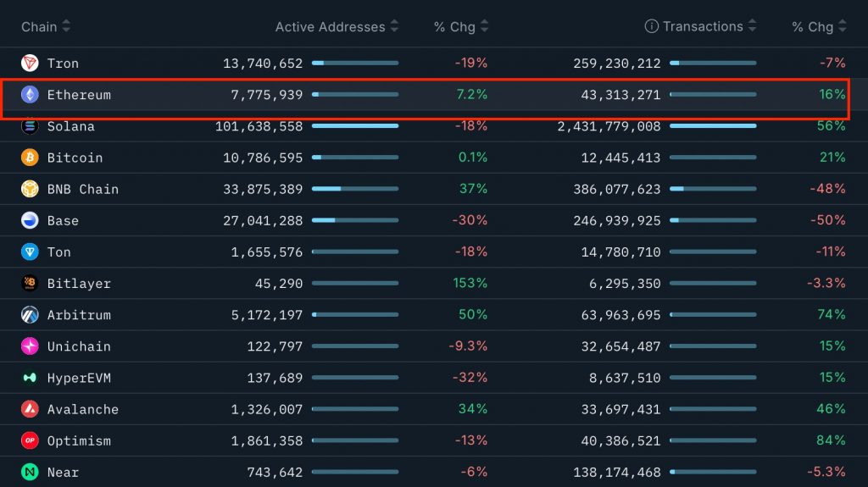Select Ethereum's 7,775,939 active addresses value
Screen dimensions: 868x487
click(267, 95)
